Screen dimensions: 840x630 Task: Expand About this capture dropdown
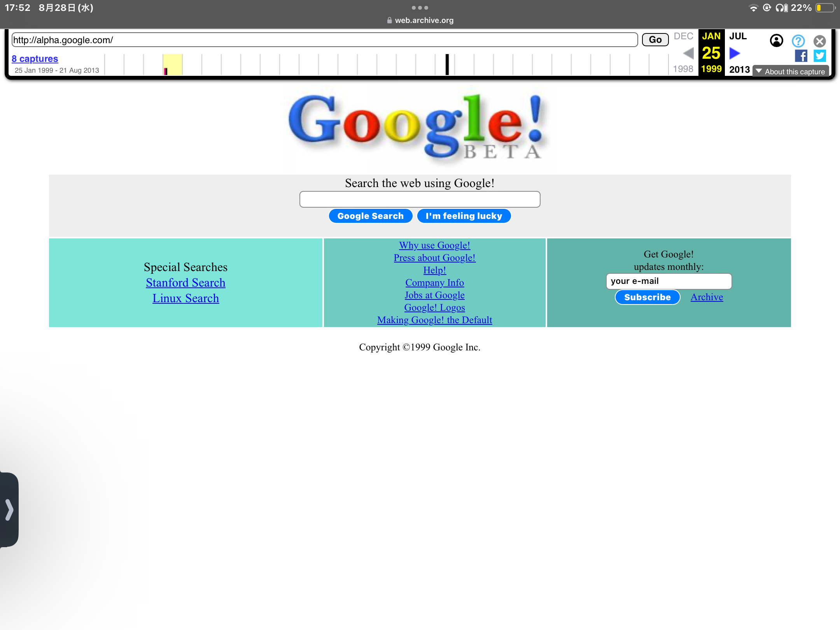(791, 72)
